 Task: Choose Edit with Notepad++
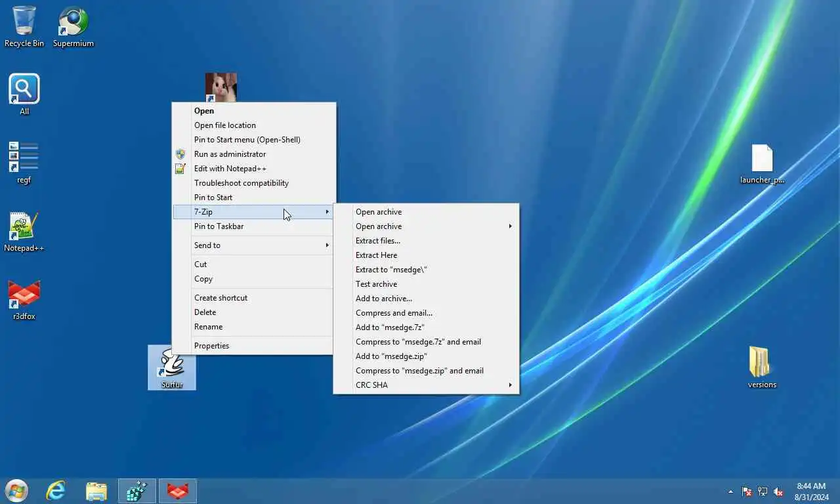tap(253, 169)
